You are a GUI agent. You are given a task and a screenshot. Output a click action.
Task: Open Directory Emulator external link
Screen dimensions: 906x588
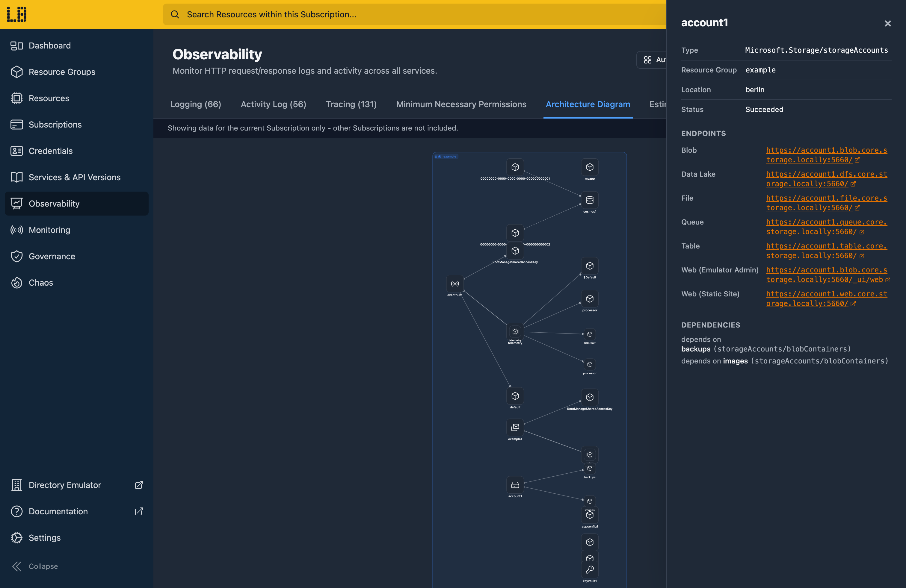tap(77, 485)
